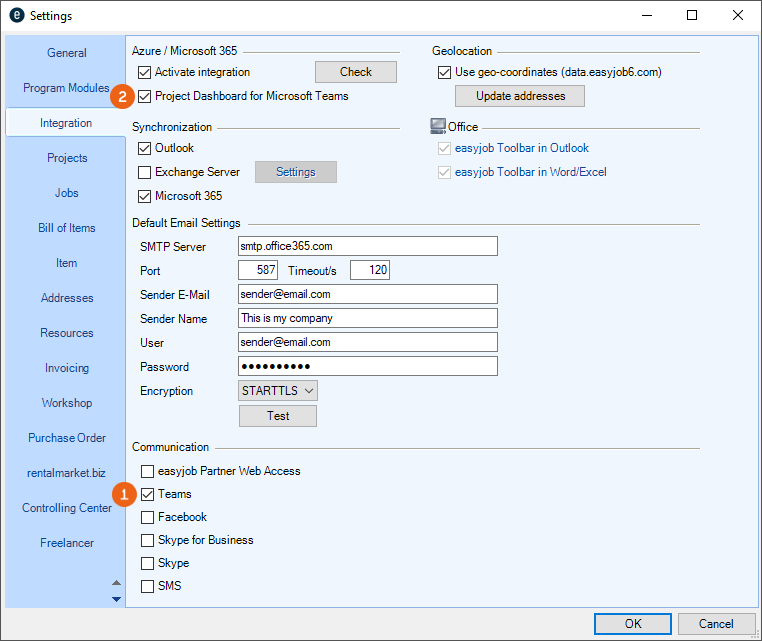Click orange marker number 2
The image size is (762, 641).
coord(123,97)
